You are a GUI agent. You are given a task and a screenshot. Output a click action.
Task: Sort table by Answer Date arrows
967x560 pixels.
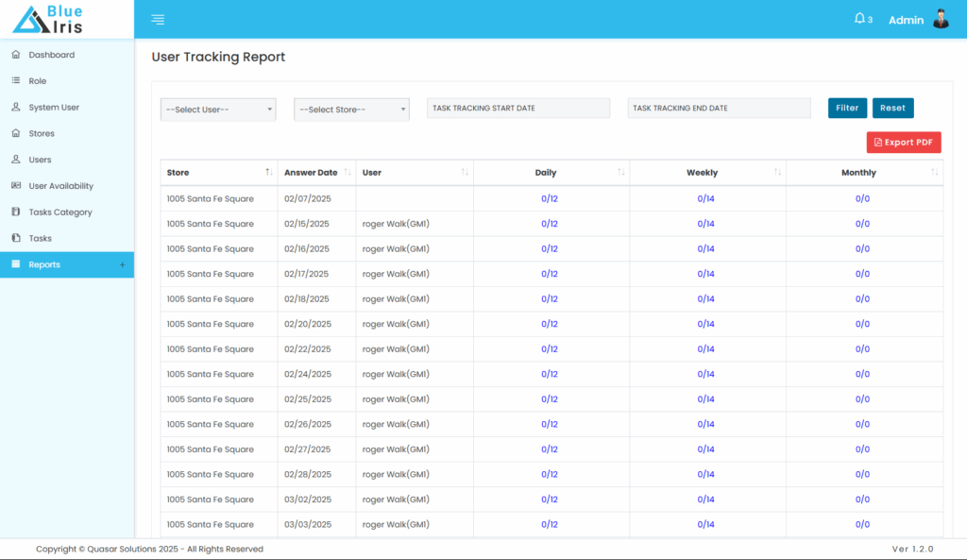[348, 172]
